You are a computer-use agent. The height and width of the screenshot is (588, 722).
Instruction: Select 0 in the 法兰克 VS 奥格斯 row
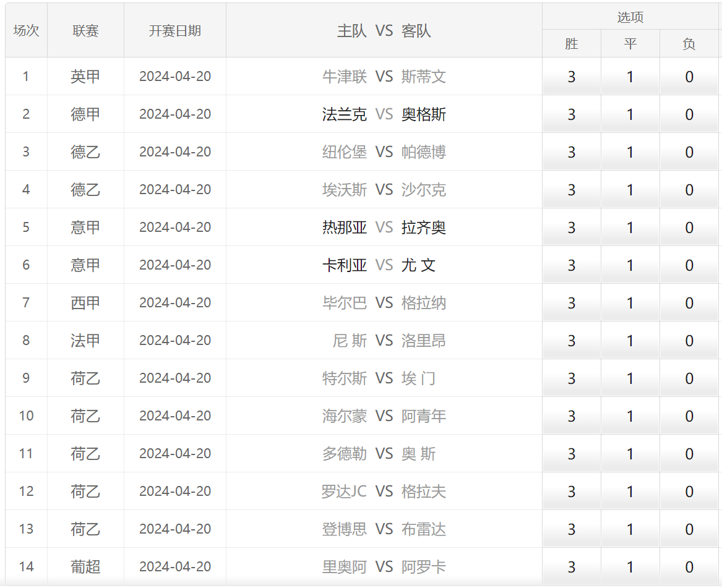tap(689, 114)
